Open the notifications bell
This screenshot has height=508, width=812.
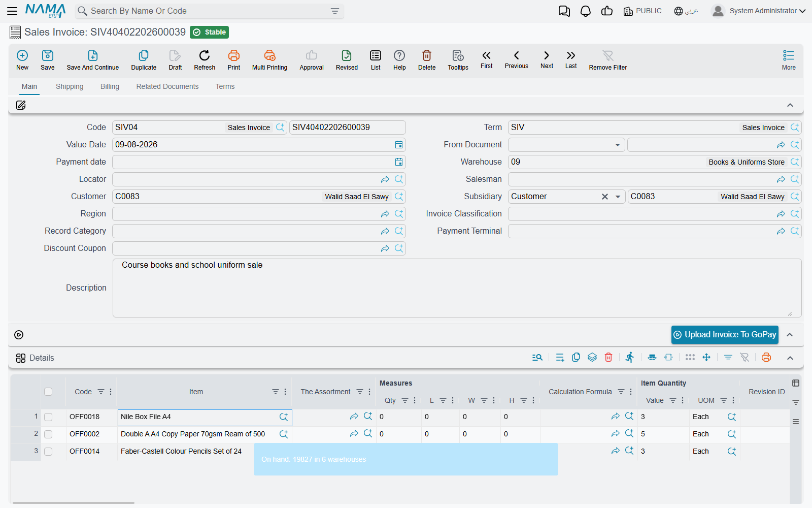pos(586,11)
